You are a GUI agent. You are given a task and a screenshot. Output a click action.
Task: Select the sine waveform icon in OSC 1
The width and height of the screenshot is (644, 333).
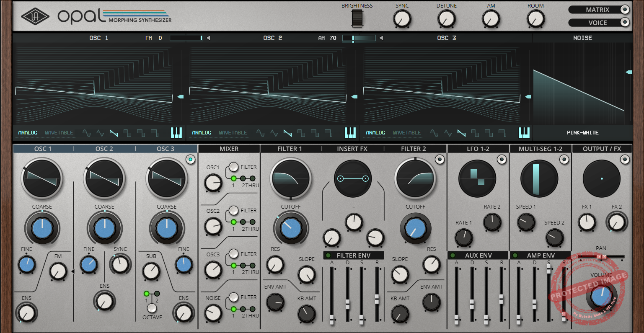[x=86, y=133]
